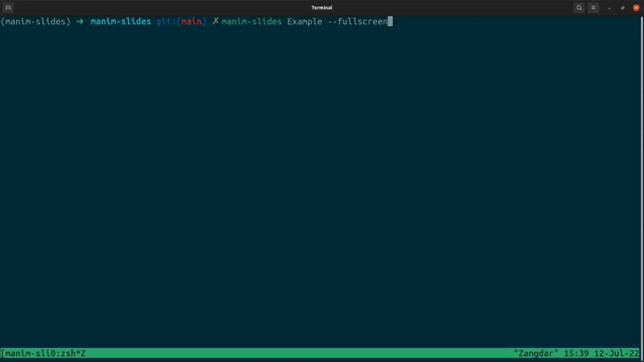
Task: Click the "Example" argument in command
Action: 305,21
